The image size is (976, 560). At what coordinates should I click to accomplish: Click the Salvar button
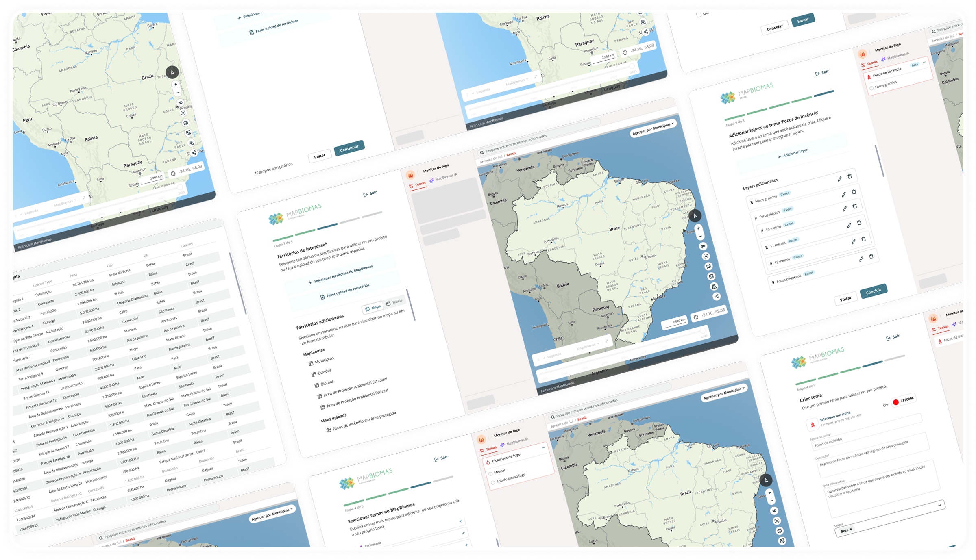pos(803,20)
